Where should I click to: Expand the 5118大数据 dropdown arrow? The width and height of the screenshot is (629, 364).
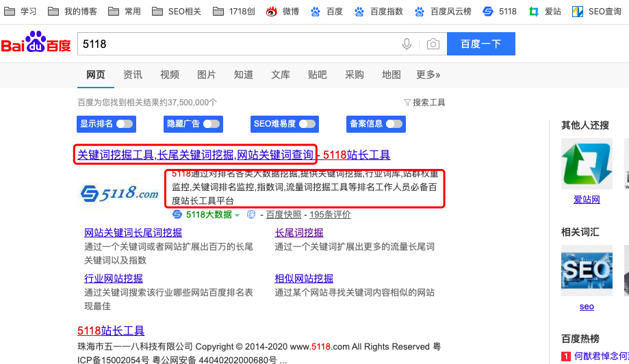(237, 216)
